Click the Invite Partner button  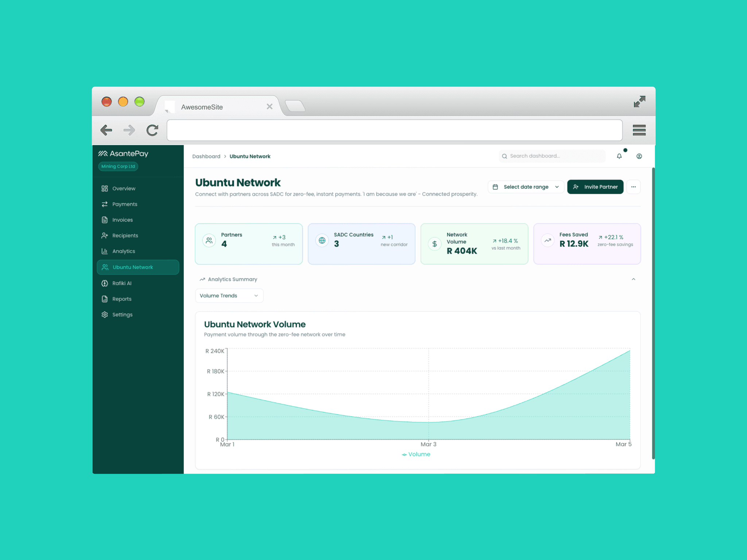(x=595, y=187)
